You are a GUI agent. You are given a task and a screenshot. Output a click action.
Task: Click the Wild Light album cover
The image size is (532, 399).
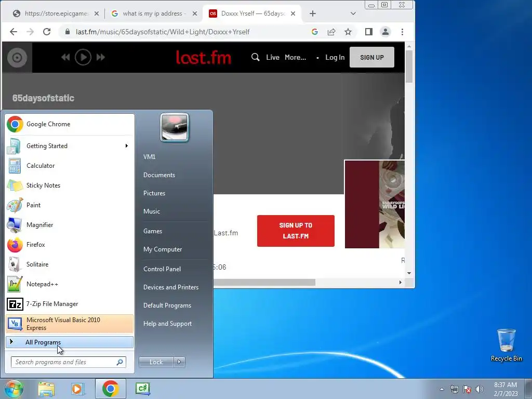tap(375, 204)
